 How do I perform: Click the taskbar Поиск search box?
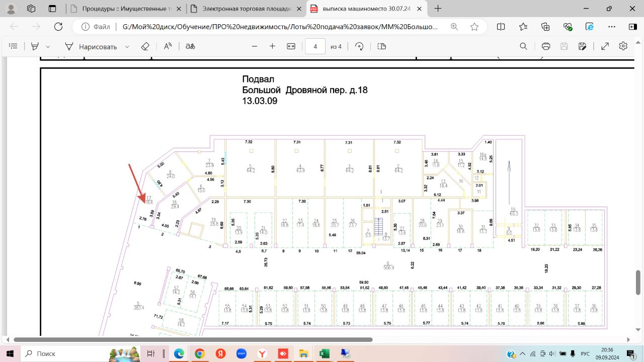[80, 353]
